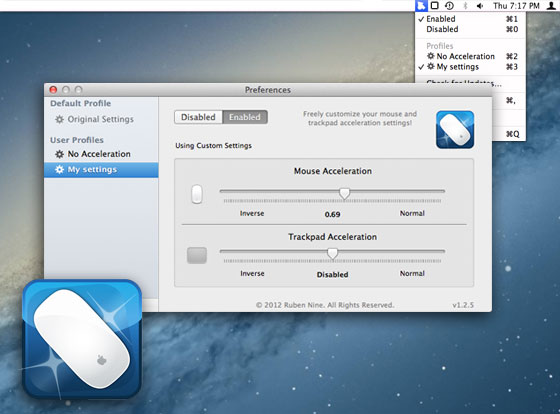Viewport: 560px width, 414px height.
Task: Click the User Profiles heading
Action: coord(77,140)
